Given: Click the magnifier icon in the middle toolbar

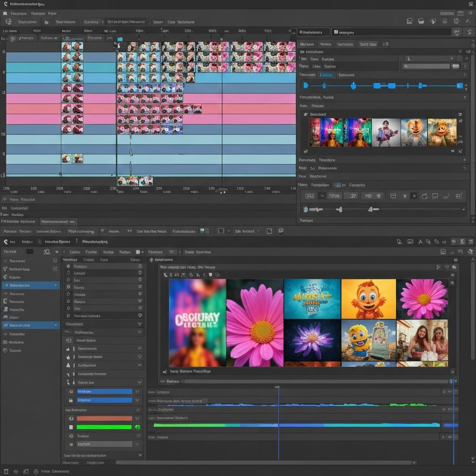Looking at the screenshot, I should coord(221,231).
